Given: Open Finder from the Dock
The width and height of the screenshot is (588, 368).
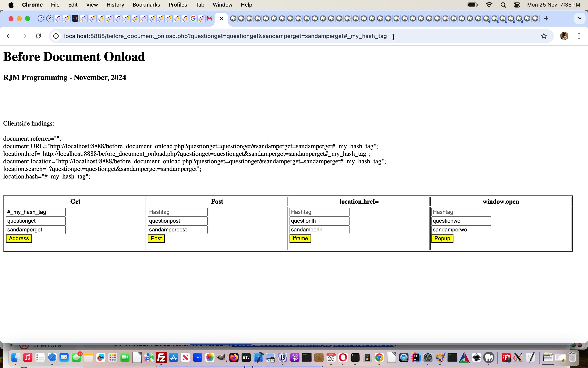Looking at the screenshot, I should pyautogui.click(x=16, y=358).
